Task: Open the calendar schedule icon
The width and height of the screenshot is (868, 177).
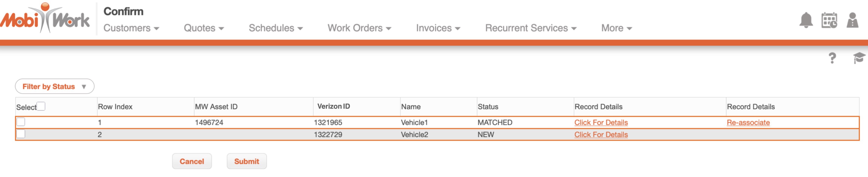Action: coord(829,20)
